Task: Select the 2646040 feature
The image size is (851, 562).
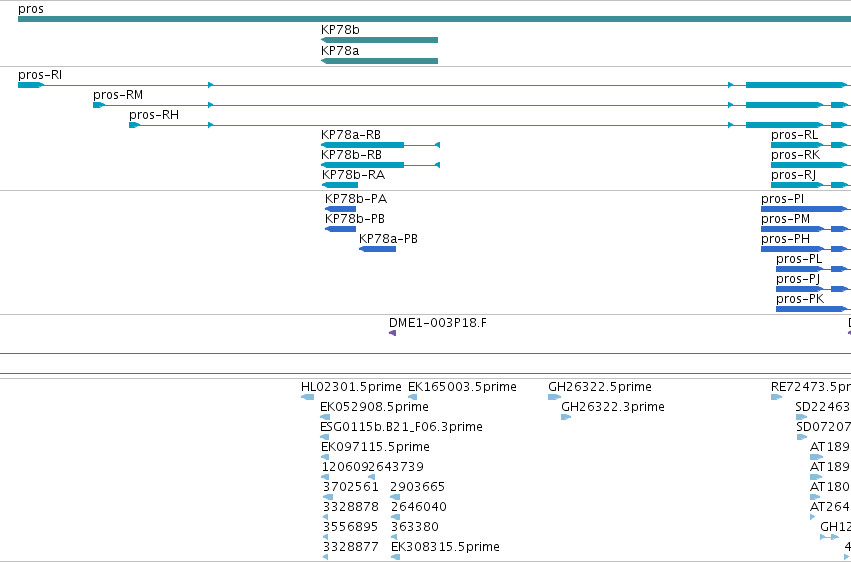Action: (395, 518)
